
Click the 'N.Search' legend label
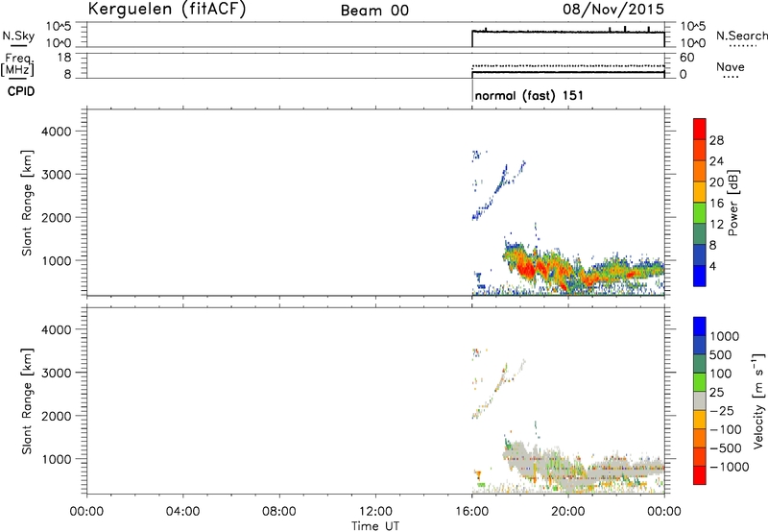742,36
